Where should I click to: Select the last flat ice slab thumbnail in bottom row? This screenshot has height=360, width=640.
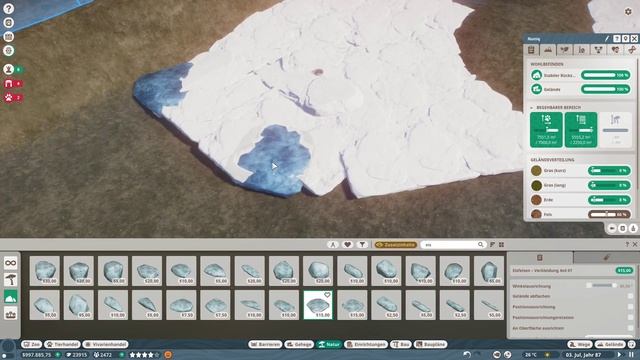(489, 305)
